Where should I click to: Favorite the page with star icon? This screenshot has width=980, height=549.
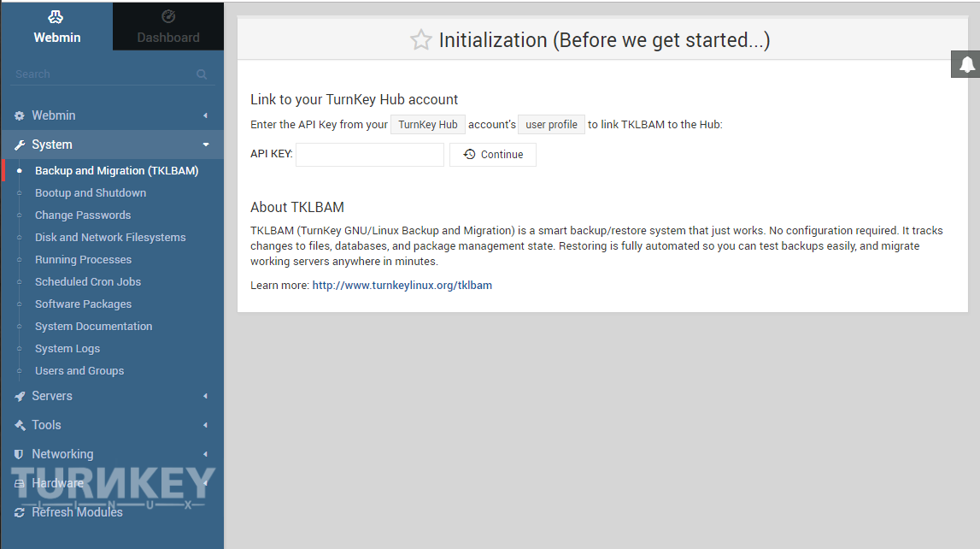(x=420, y=40)
